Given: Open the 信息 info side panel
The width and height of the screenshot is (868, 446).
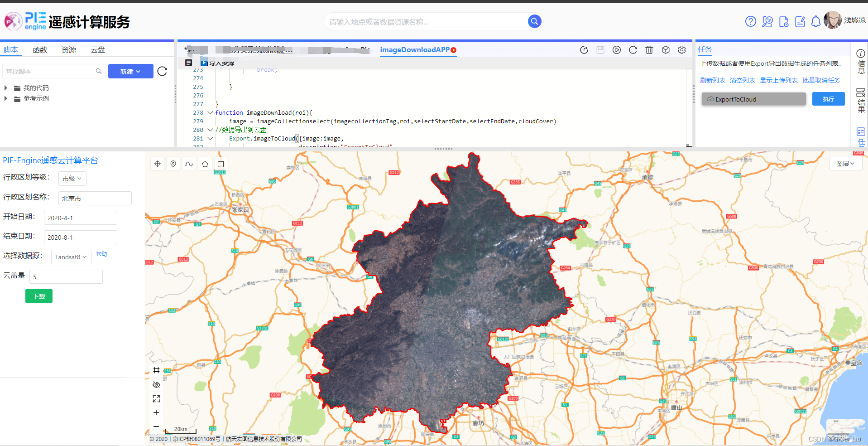Looking at the screenshot, I should click(x=861, y=62).
